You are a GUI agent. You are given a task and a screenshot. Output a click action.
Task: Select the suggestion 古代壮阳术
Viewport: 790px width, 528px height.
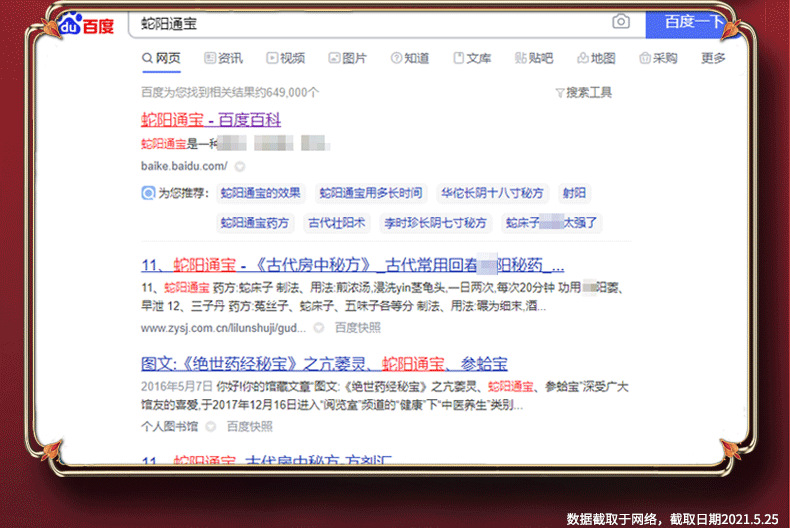click(x=337, y=223)
